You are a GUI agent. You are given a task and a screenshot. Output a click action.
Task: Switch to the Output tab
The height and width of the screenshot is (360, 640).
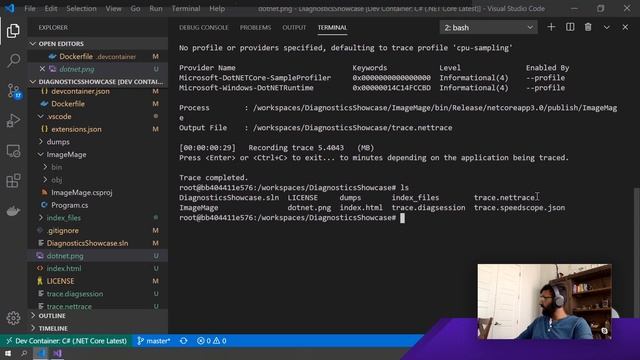(294, 28)
